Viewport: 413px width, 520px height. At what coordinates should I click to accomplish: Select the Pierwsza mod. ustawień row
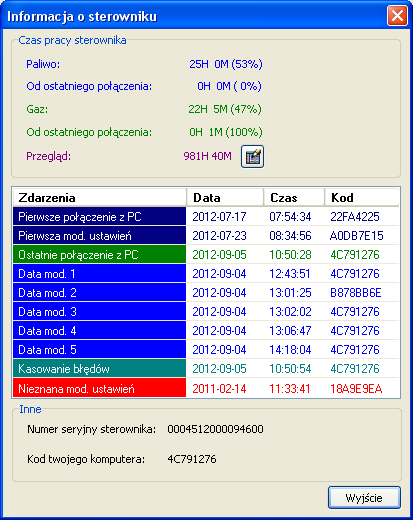206,236
